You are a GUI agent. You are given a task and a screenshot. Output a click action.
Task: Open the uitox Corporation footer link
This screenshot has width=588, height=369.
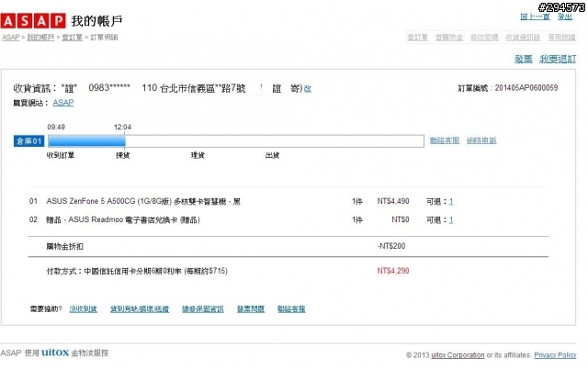tap(458, 354)
